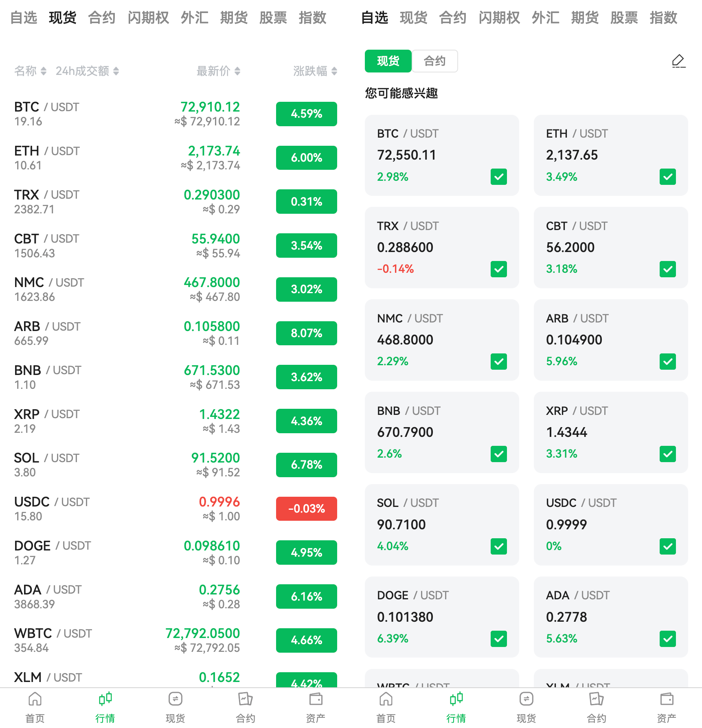This screenshot has height=728, width=702.
Task: Open the 行情 candlestick icon in right bottom bar
Action: 456,699
